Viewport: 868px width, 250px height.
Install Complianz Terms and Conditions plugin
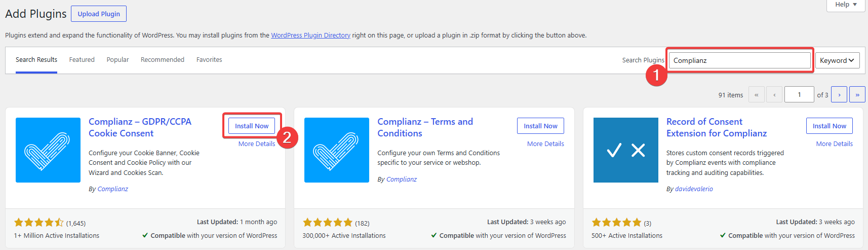[x=540, y=126]
